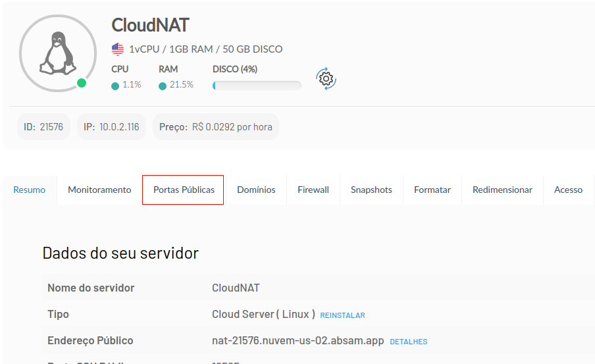Click the disk usage progress bar
Image resolution: width=595 pixels, height=364 pixels.
coord(257,85)
